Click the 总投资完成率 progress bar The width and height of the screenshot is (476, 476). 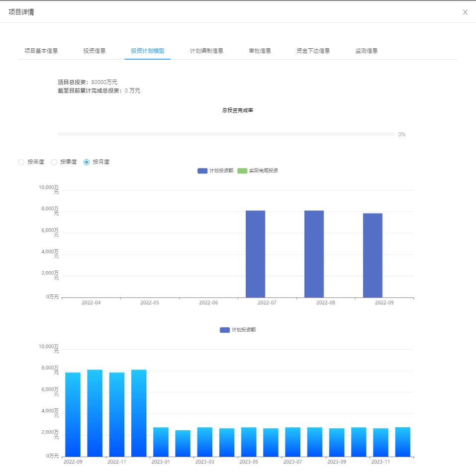point(226,134)
